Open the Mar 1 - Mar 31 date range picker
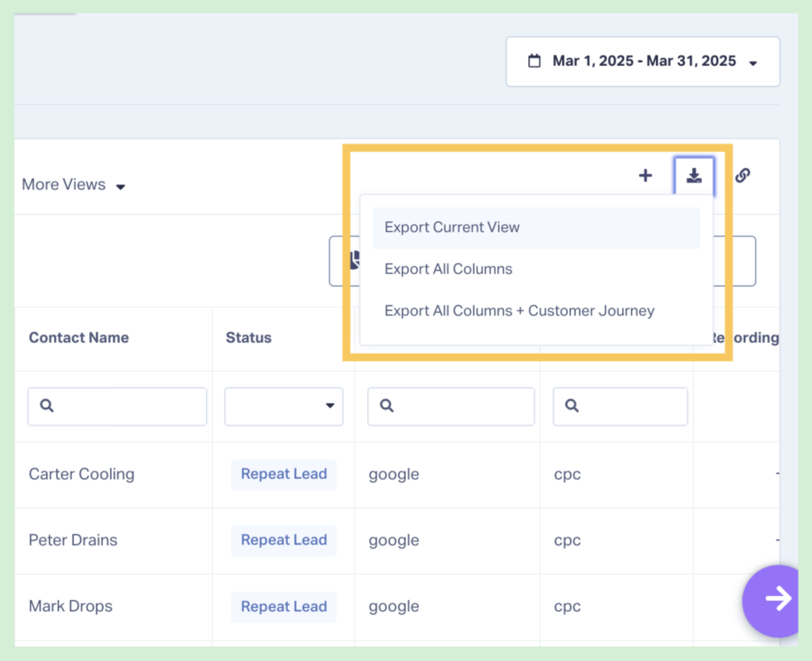The height and width of the screenshot is (661, 812). 642,61
